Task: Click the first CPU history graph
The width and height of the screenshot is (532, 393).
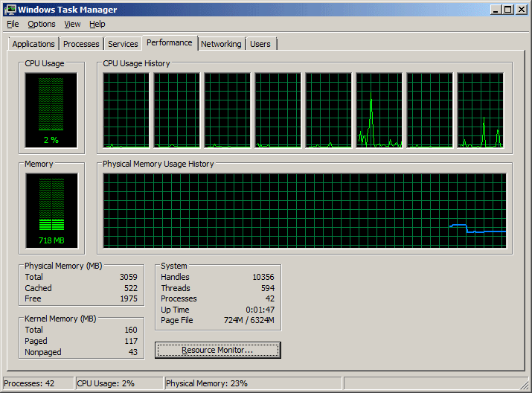Action: 126,110
